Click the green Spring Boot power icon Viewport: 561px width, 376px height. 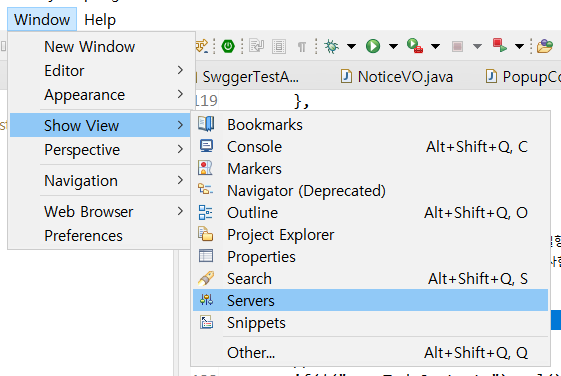click(x=228, y=46)
